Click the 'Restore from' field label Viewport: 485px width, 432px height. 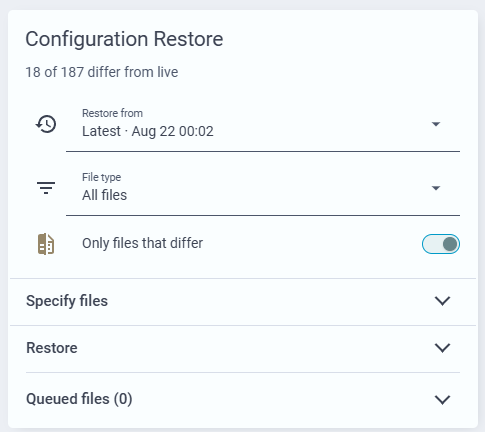[112, 113]
